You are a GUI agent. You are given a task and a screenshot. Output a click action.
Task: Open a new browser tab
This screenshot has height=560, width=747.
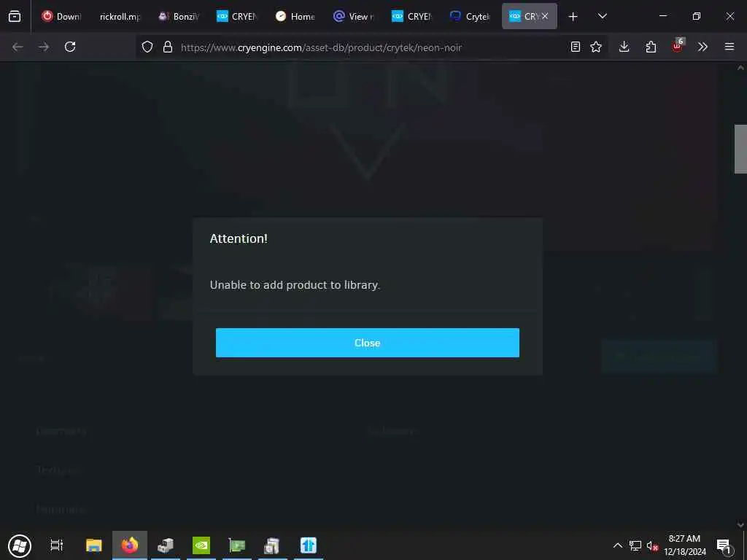tap(573, 17)
